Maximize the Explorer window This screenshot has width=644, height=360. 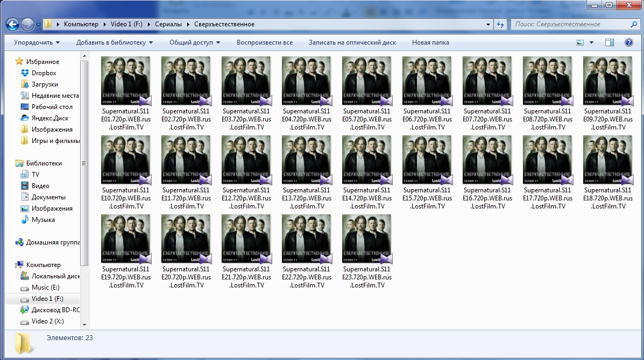609,5
